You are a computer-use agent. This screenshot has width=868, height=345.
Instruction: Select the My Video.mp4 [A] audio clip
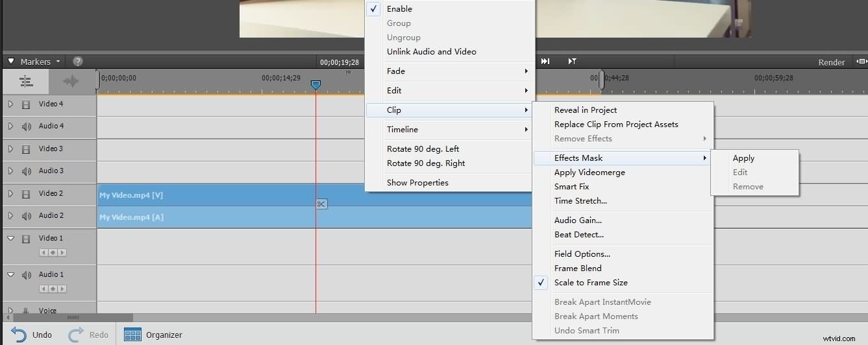(315, 217)
